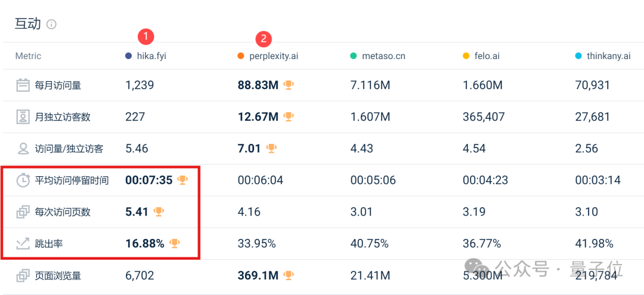644x295 pixels.
Task: Click the value 7.116M for metaso.cn
Action: (x=370, y=85)
